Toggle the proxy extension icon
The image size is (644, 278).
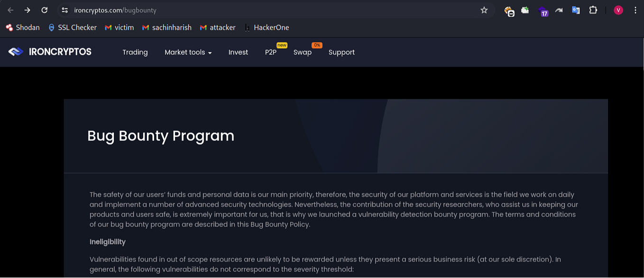(x=510, y=10)
